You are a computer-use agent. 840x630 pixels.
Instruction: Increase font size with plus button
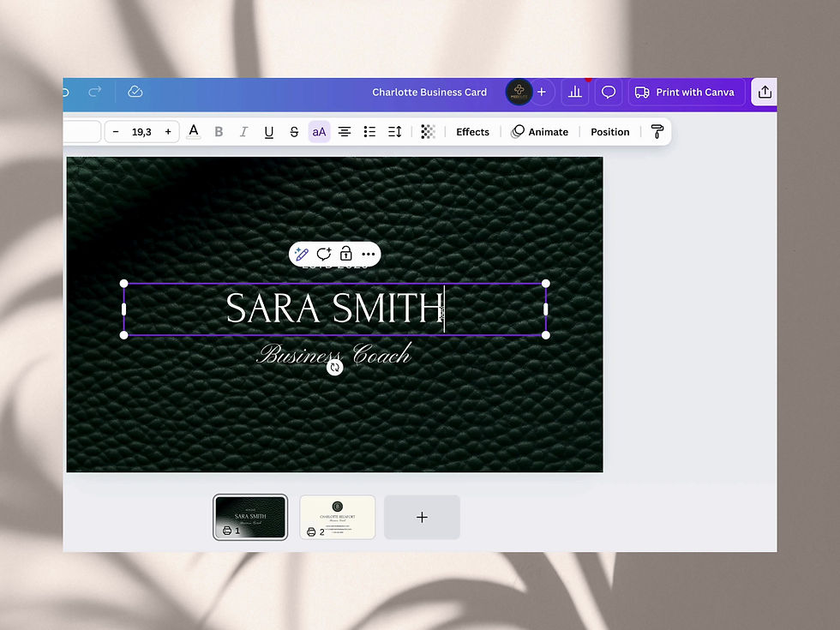[x=168, y=132]
